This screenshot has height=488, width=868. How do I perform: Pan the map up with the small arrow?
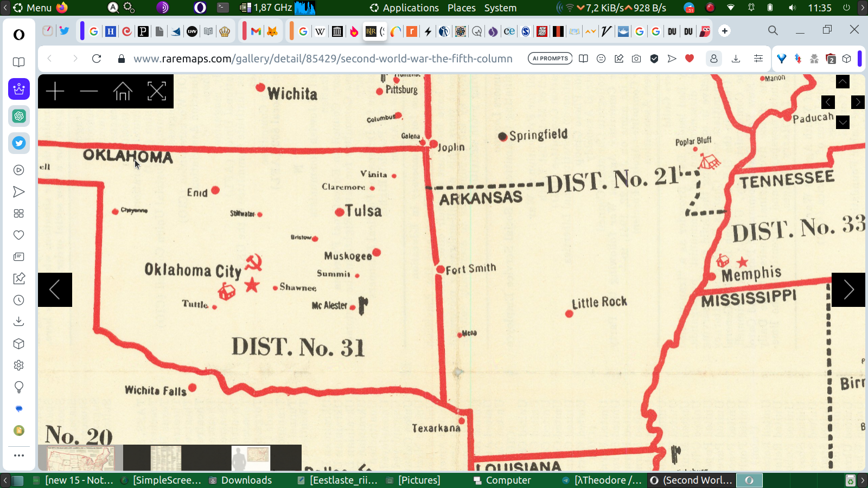tap(843, 81)
